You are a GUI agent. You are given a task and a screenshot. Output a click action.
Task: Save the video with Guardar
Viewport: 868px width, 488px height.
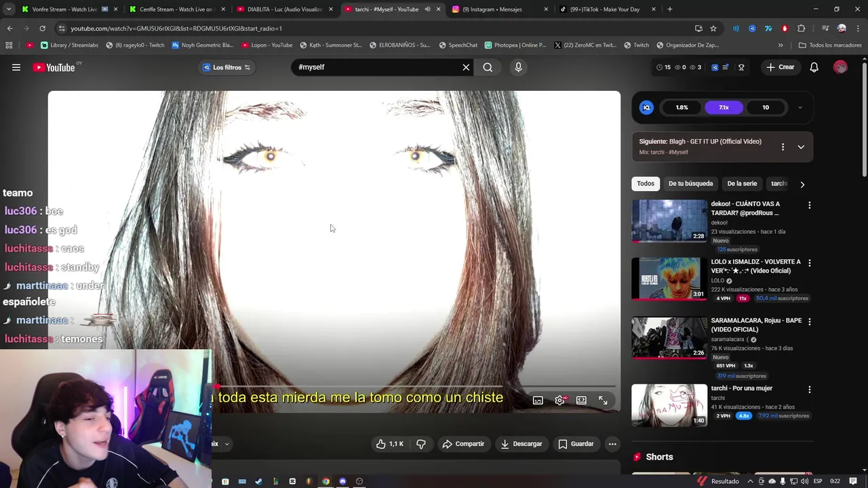[576, 444]
